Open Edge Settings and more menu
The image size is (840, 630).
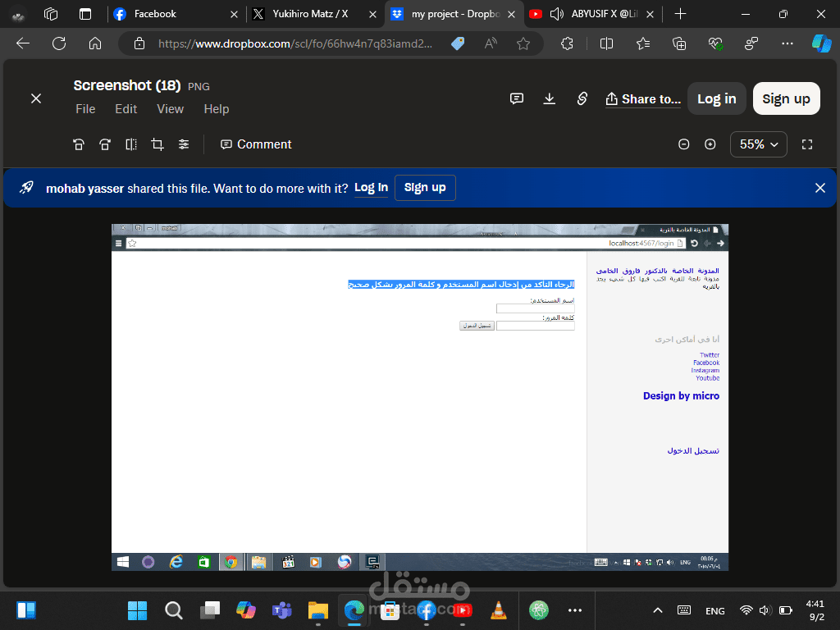[x=787, y=43]
